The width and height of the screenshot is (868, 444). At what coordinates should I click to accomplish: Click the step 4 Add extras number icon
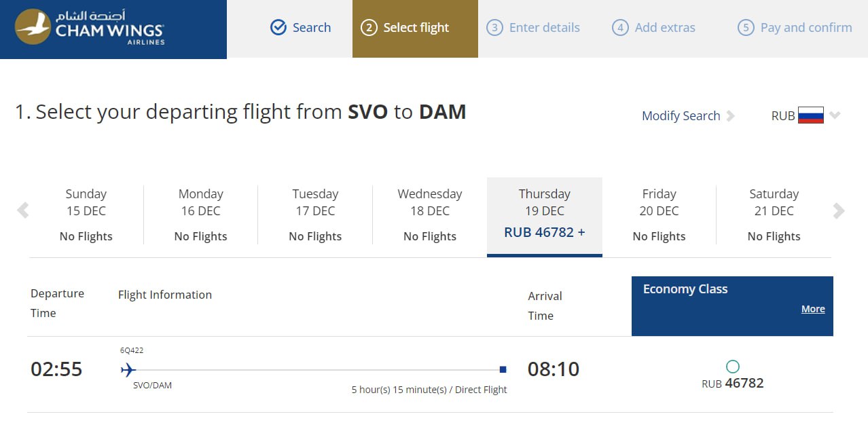tap(620, 28)
